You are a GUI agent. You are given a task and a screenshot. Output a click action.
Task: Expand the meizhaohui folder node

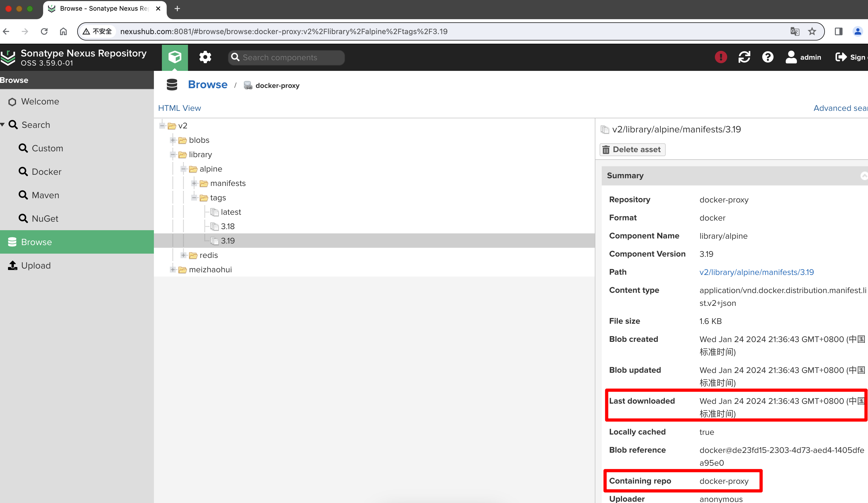tap(173, 270)
